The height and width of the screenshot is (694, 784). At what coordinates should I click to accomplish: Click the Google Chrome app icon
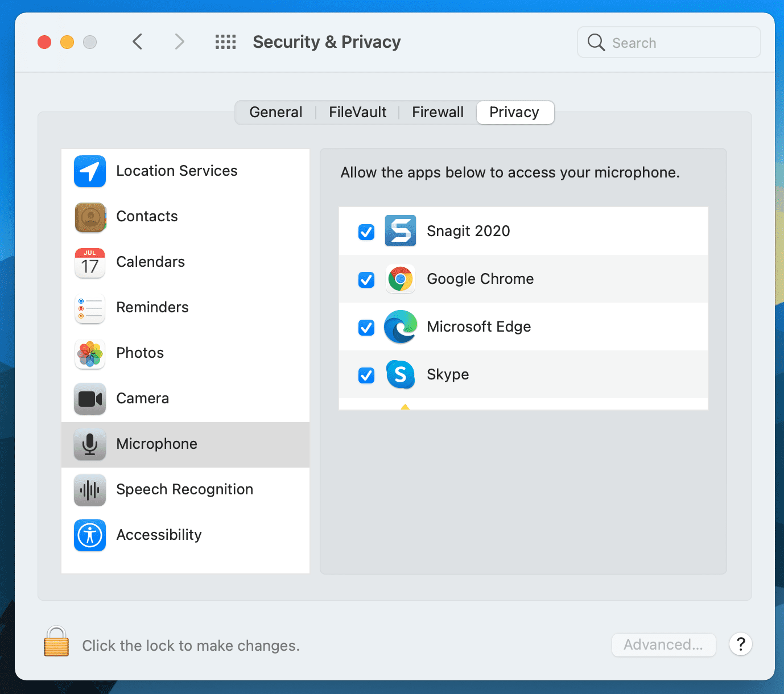(401, 279)
